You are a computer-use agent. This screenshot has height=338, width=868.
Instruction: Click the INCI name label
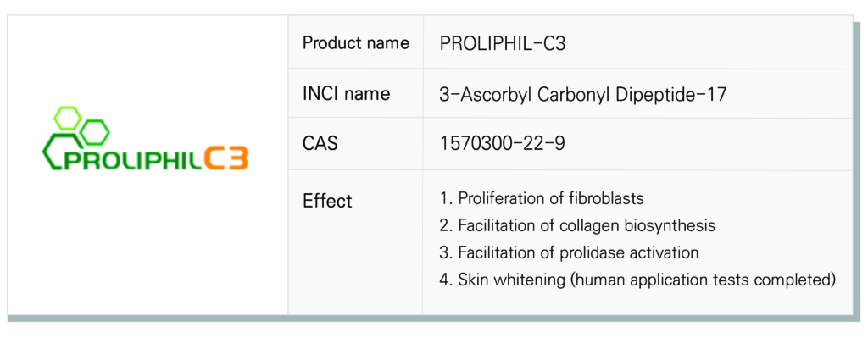pyautogui.click(x=346, y=94)
